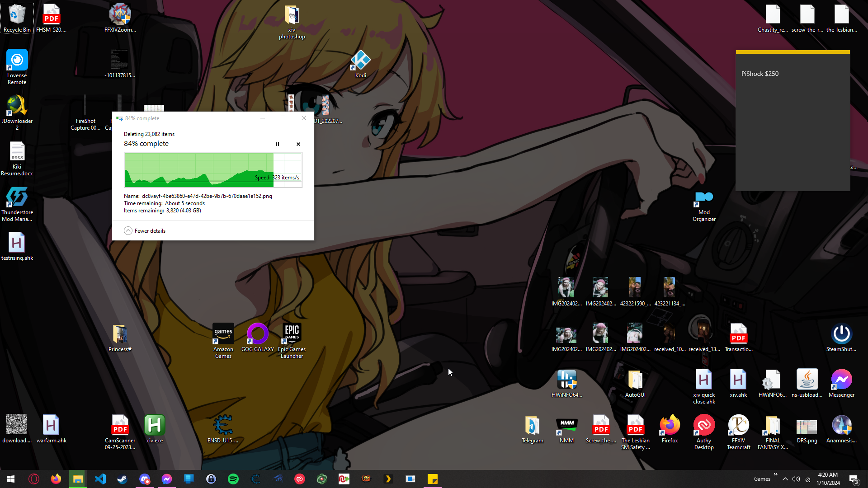The width and height of the screenshot is (868, 488).
Task: Open the clock and date flyout
Action: point(828,479)
